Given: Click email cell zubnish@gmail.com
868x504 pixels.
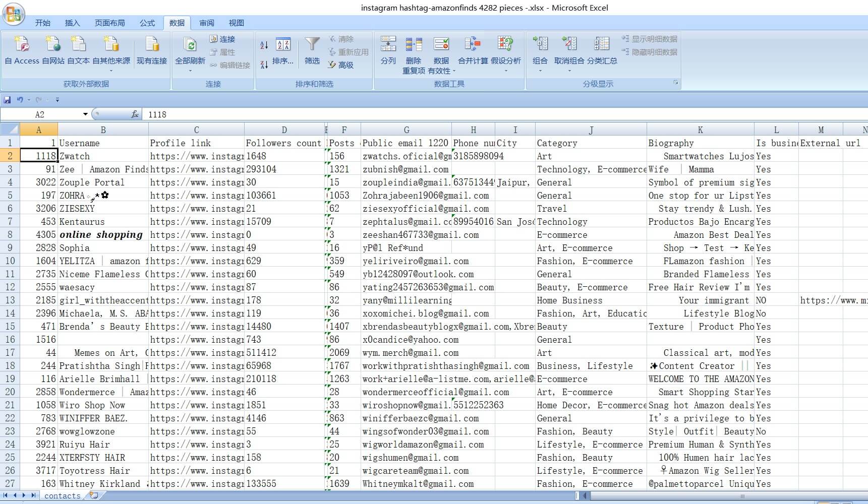Looking at the screenshot, I should pos(406,169).
